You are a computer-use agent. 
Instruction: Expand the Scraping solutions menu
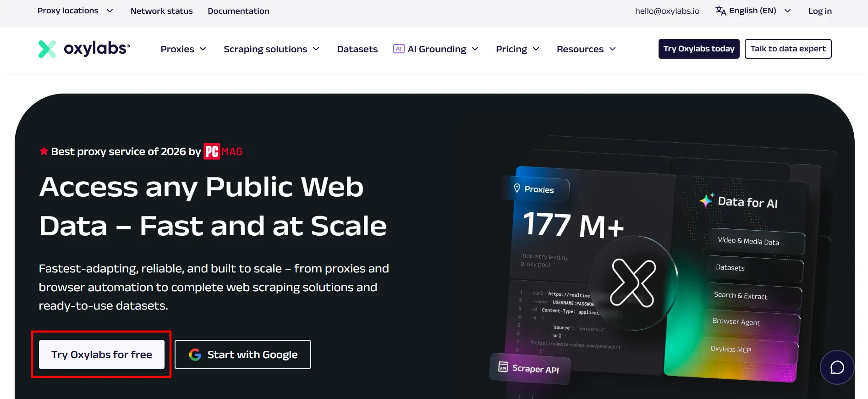[x=271, y=49]
